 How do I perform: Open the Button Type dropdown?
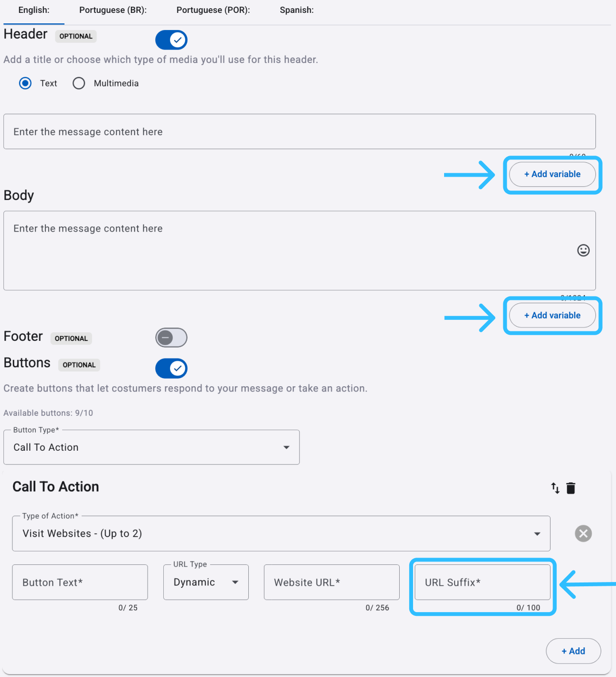click(x=151, y=447)
